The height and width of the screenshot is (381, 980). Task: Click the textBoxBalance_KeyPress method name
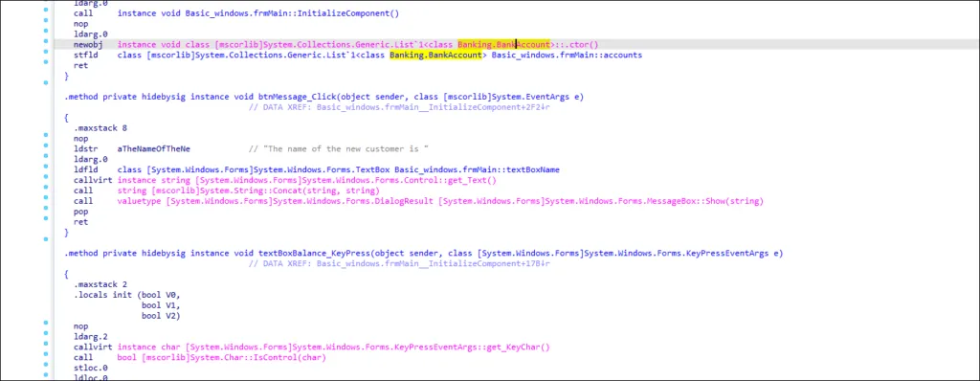314,254
